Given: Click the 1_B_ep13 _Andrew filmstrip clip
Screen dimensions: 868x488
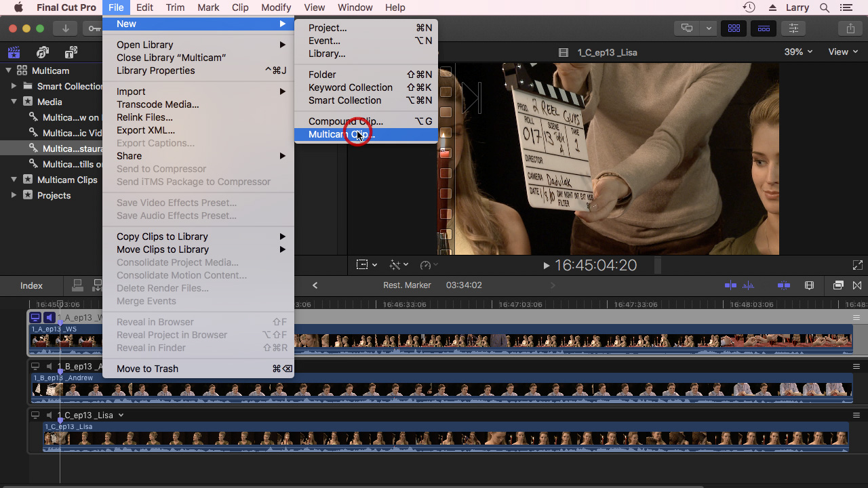Looking at the screenshot, I should pyautogui.click(x=441, y=388).
